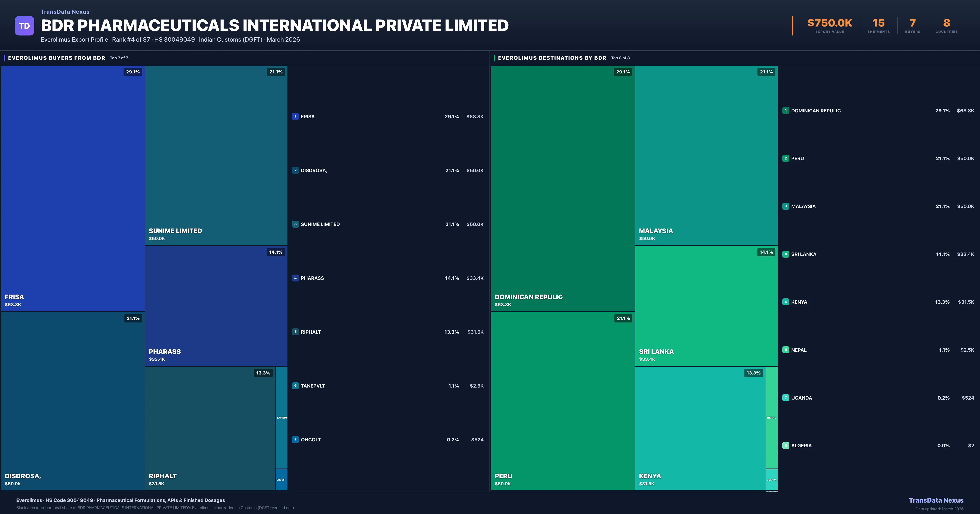Click the PERU legend row label
Image resolution: width=980 pixels, height=514 pixels.
(x=797, y=158)
